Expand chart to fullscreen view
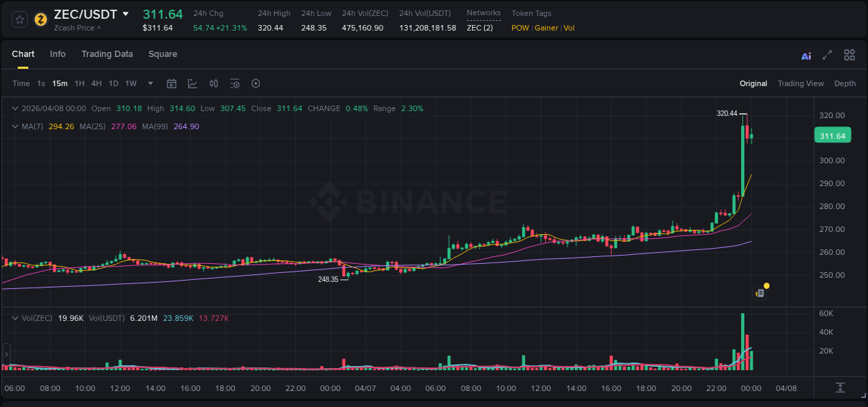Screen dimensions: 868x407 826,55
